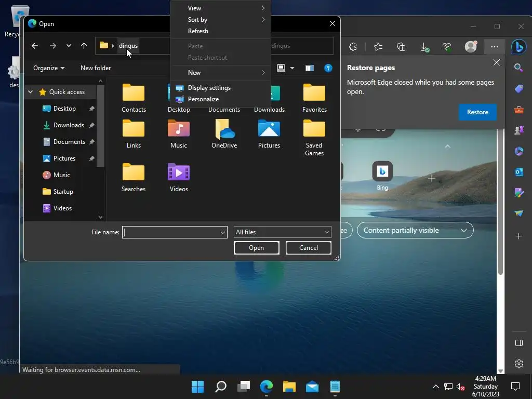
Task: Open the Favorites folder icon
Action: point(314,98)
